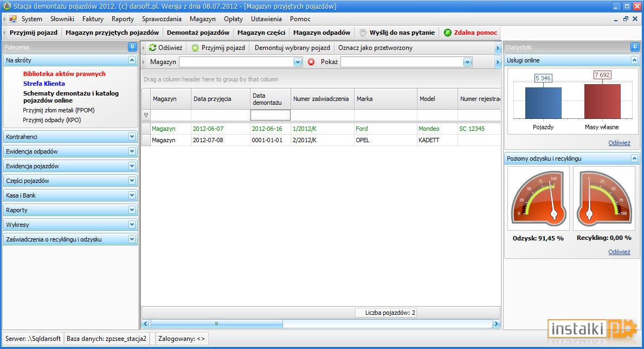Click the Demontuj wybrany pojazd button
This screenshot has width=644, height=349.
pos(292,48)
